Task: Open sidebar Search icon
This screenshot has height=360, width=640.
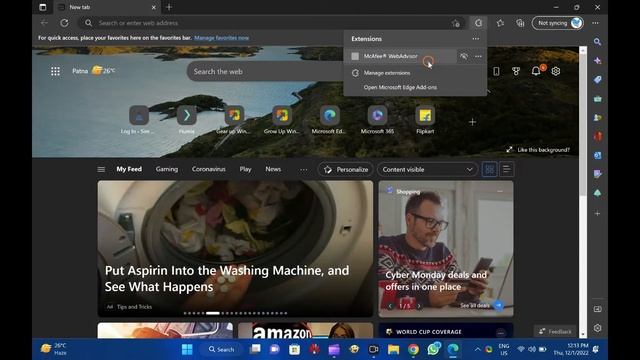Action: pyautogui.click(x=597, y=42)
